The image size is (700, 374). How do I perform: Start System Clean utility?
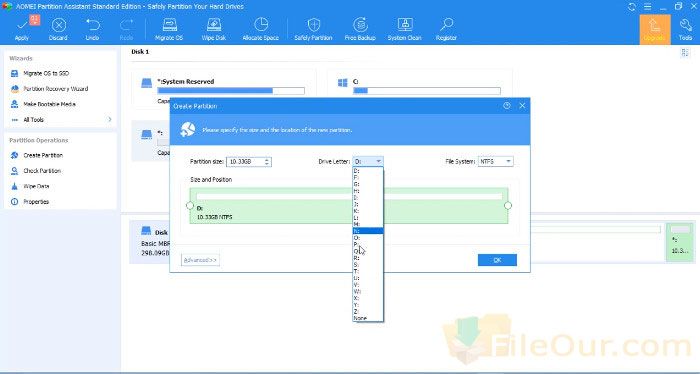coord(404,29)
